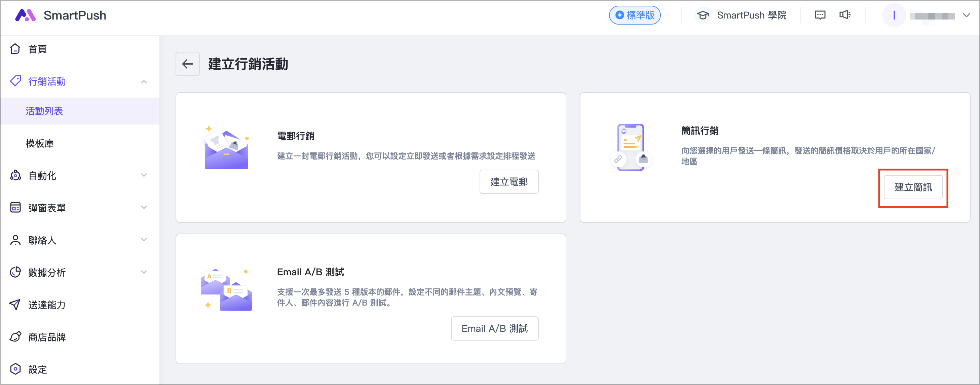Expand the 聯絡人 submenu arrow

coord(144,240)
